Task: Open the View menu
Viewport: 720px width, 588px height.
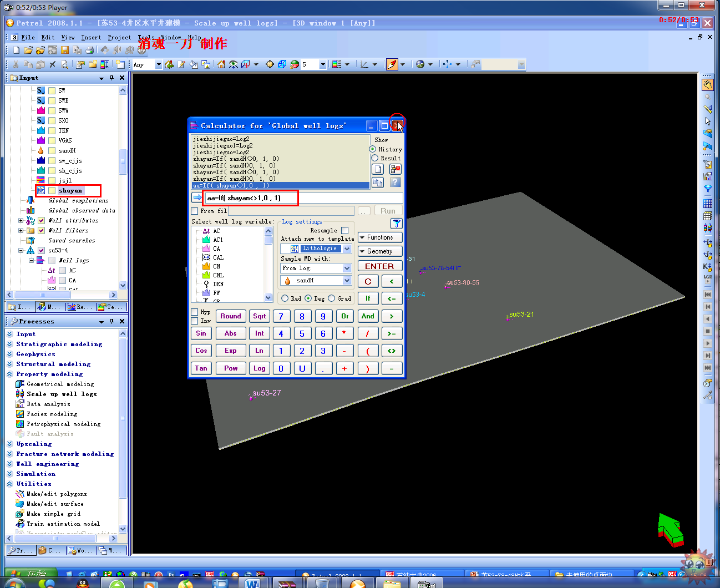Action: 68,38
